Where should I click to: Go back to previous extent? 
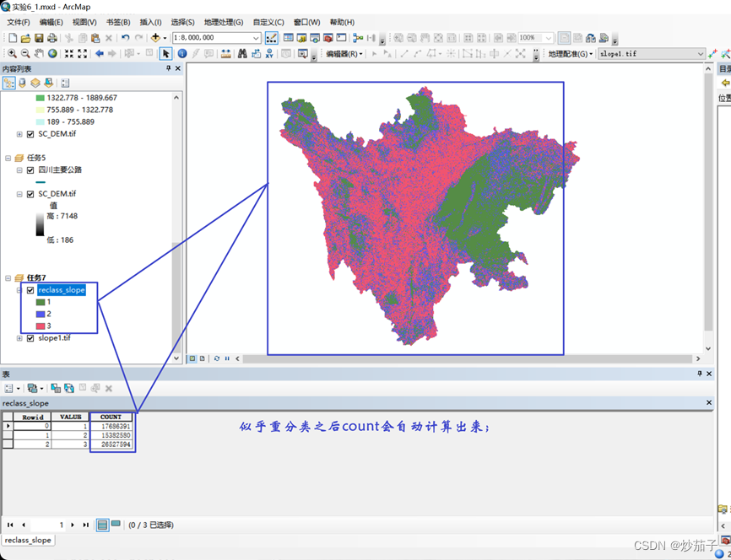(100, 54)
